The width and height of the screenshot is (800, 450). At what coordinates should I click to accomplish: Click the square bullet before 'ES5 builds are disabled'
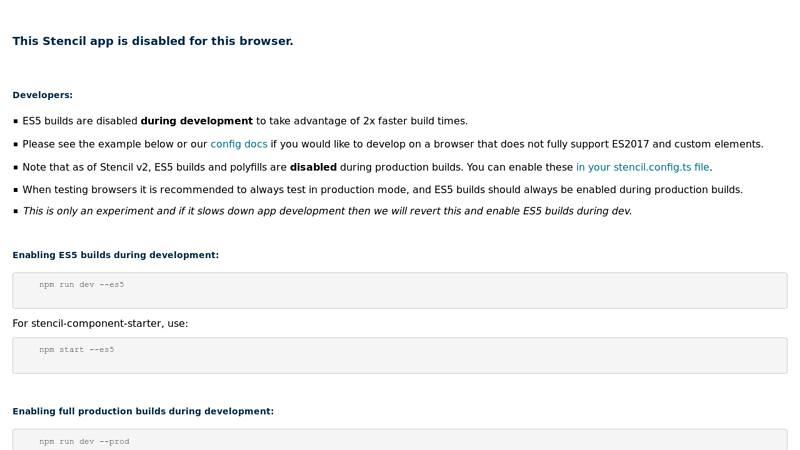16,121
